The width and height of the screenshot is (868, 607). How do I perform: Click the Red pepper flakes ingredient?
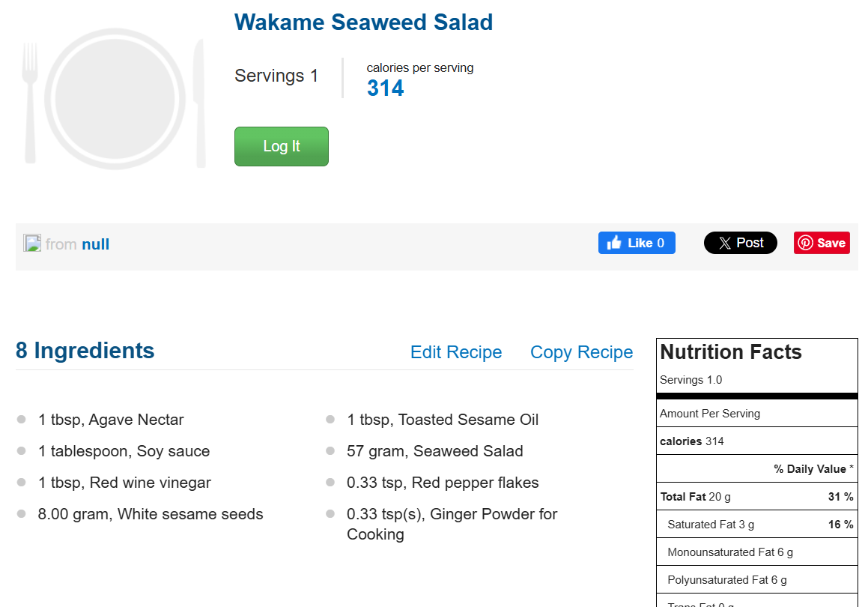pyautogui.click(x=443, y=483)
